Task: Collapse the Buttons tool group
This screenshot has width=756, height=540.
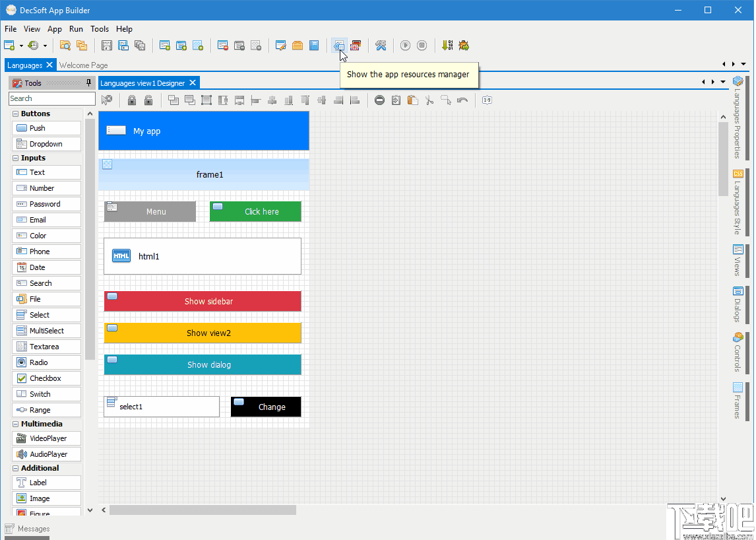Action: (x=15, y=114)
